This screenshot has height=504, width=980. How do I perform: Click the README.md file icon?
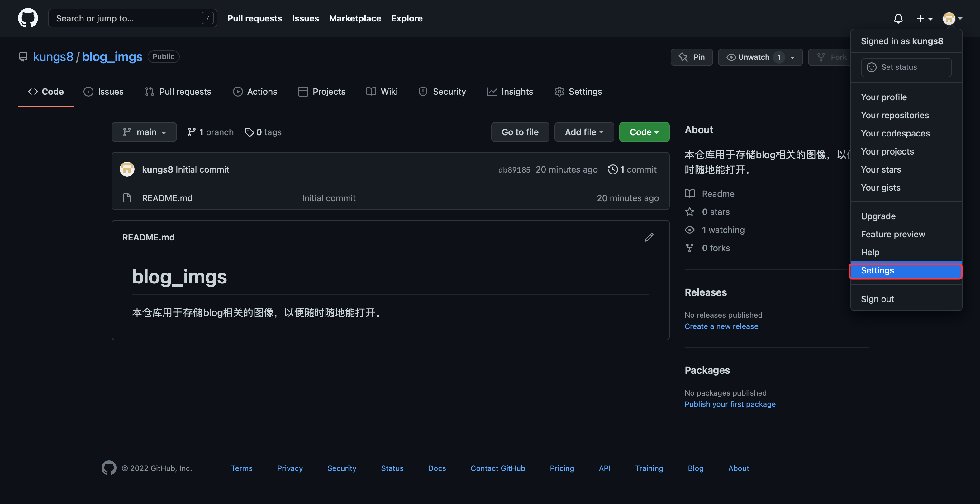click(127, 198)
